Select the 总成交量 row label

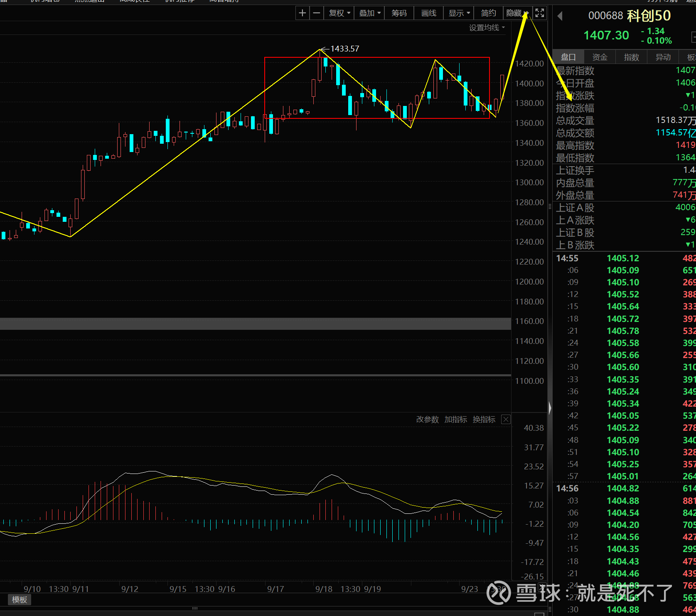575,121
